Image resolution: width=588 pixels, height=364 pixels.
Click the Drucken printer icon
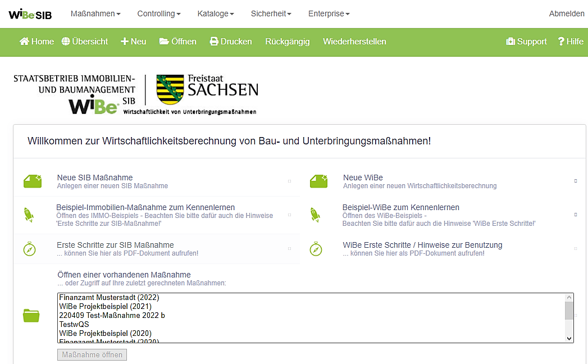pos(214,42)
